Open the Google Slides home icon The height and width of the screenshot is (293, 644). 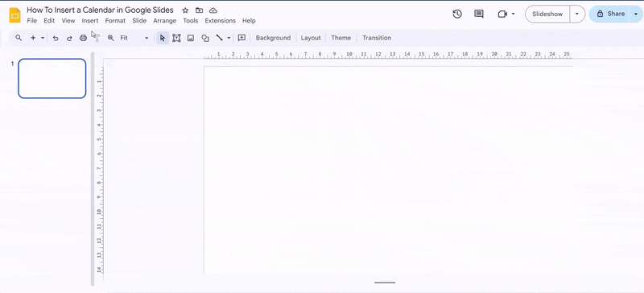pyautogui.click(x=14, y=15)
